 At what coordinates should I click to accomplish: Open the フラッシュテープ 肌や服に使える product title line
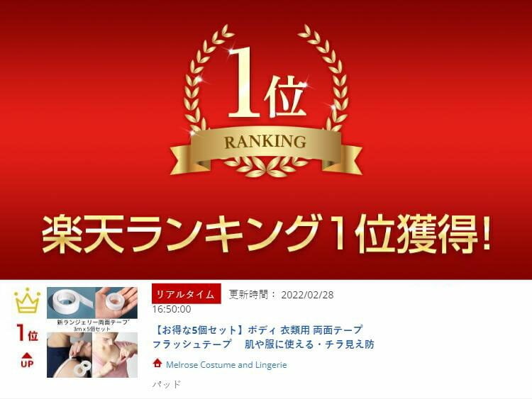263,344
